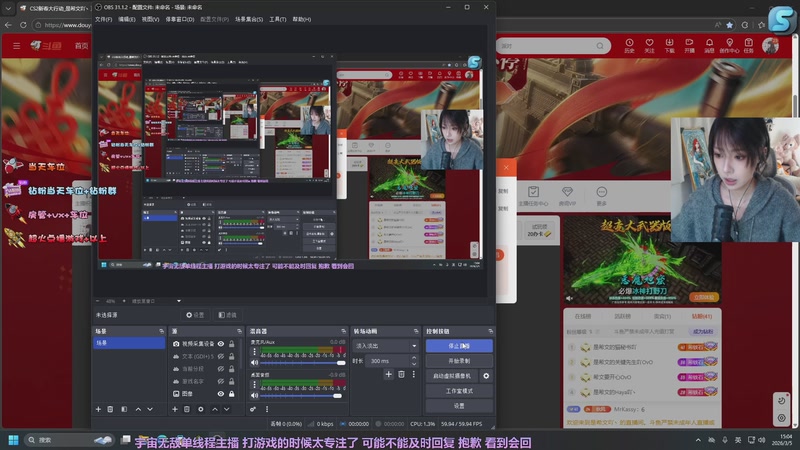
Task: Increase transition duration with up stepper
Action: [x=414, y=358]
